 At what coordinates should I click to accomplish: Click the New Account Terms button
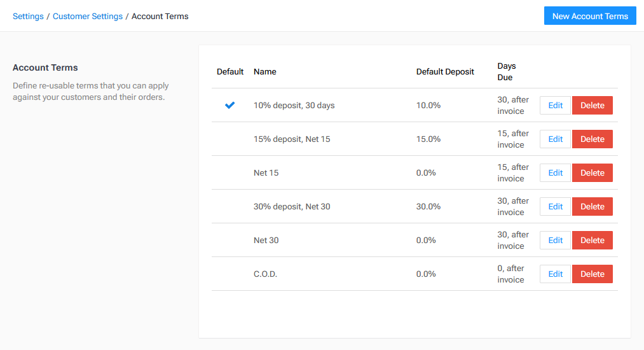pyautogui.click(x=590, y=17)
